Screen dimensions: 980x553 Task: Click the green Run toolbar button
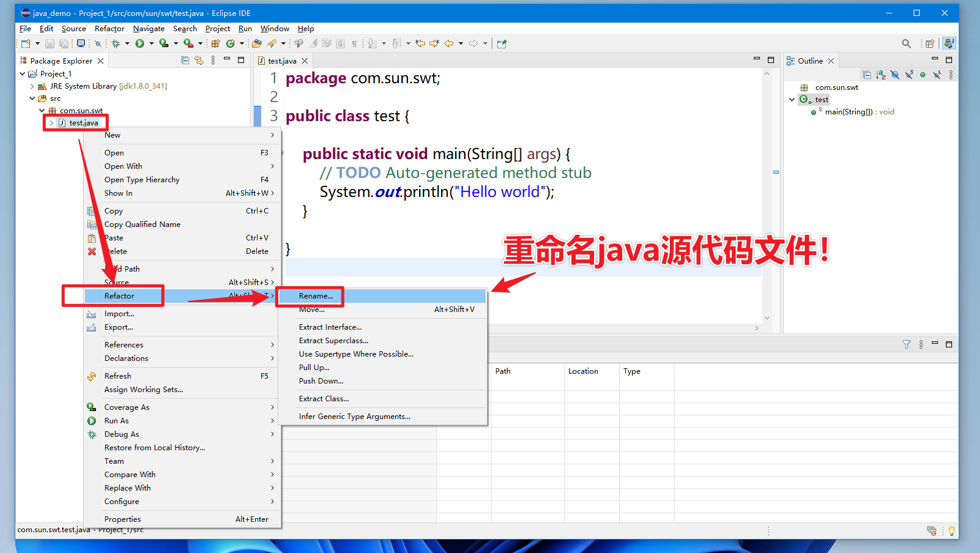[140, 43]
